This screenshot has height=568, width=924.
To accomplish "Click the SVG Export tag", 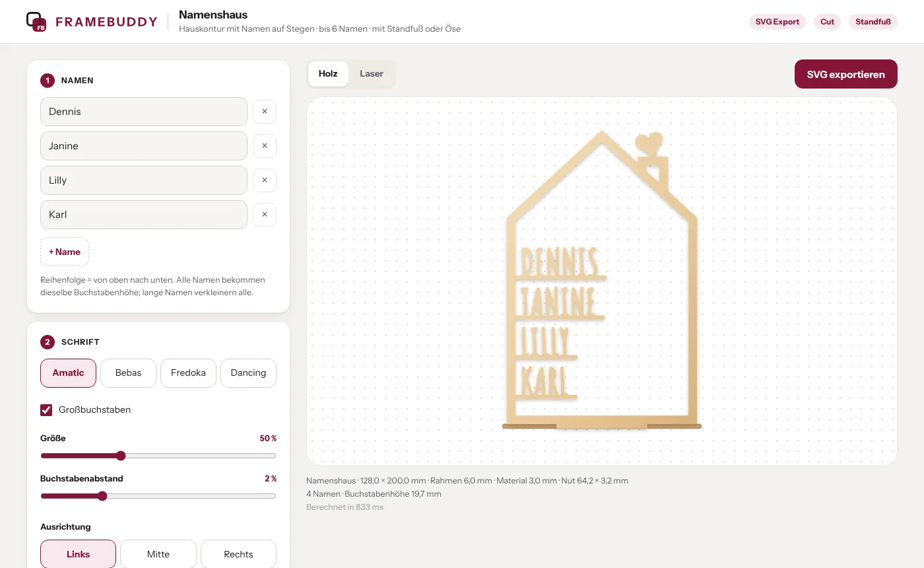I will [x=777, y=22].
